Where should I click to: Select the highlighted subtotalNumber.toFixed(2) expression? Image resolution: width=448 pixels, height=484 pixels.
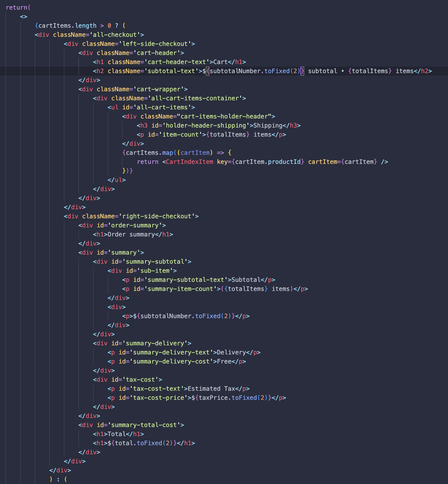pyautogui.click(x=254, y=71)
